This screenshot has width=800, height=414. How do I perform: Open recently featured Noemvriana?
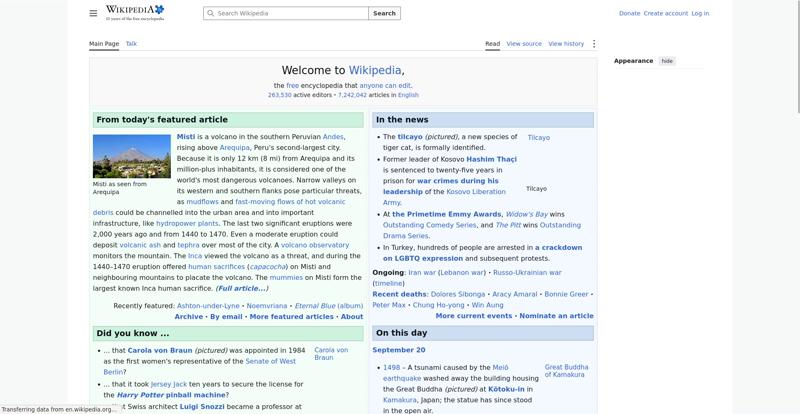point(267,306)
